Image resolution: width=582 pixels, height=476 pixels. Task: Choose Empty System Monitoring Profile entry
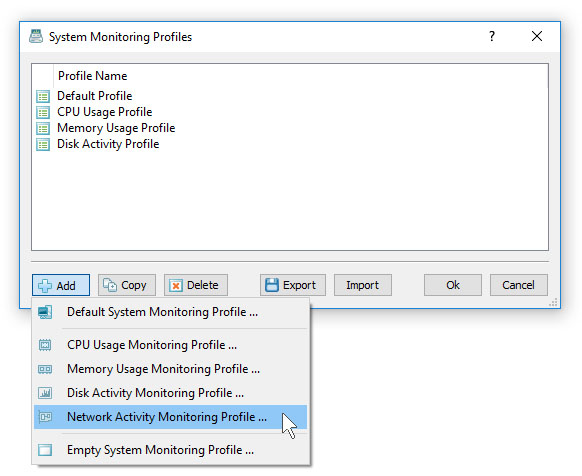171,450
